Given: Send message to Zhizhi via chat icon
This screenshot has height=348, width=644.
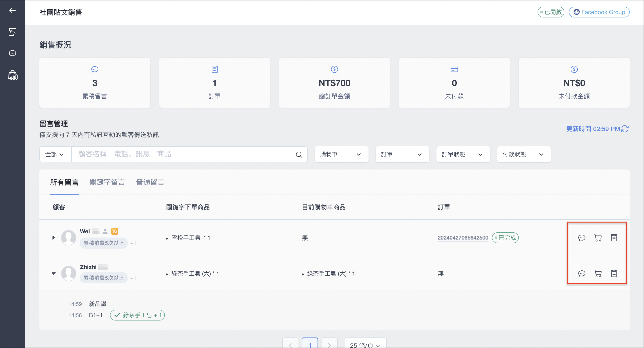Looking at the screenshot, I should click(582, 274).
